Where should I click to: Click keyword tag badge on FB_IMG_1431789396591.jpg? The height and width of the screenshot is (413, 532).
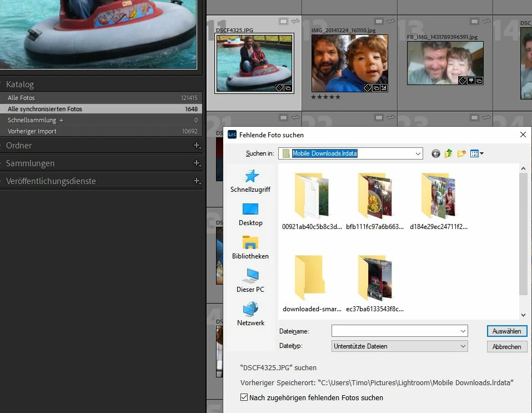click(x=463, y=81)
